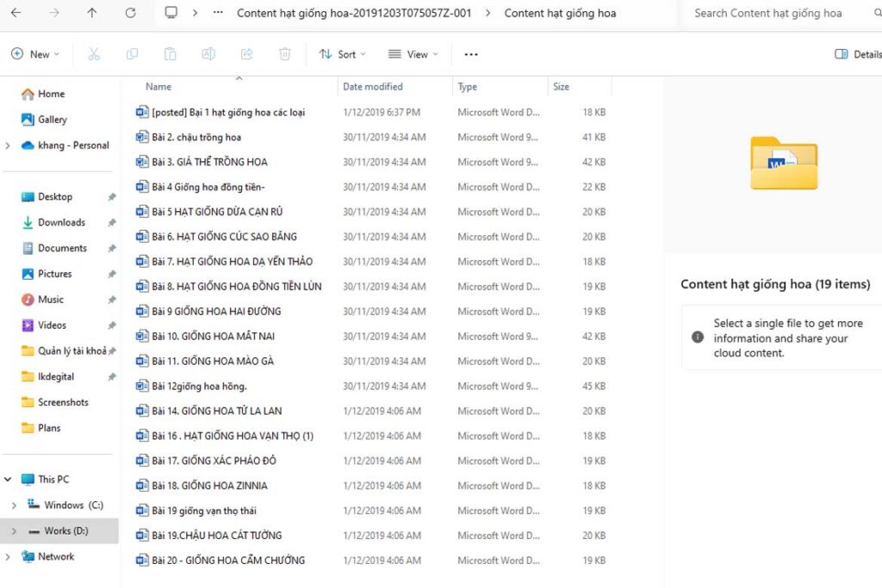This screenshot has width=882, height=588.
Task: Go up one folder level
Action: (x=91, y=13)
